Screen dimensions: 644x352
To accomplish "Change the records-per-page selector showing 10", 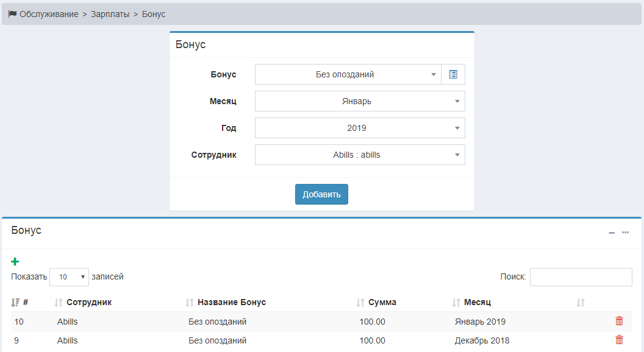I will (x=69, y=277).
